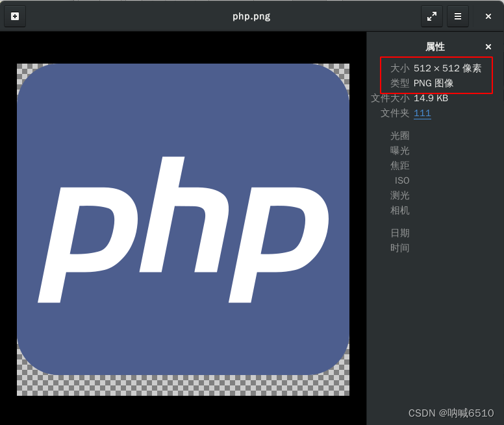Close the image viewer window
Image resolution: width=504 pixels, height=425 pixels.
488,16
